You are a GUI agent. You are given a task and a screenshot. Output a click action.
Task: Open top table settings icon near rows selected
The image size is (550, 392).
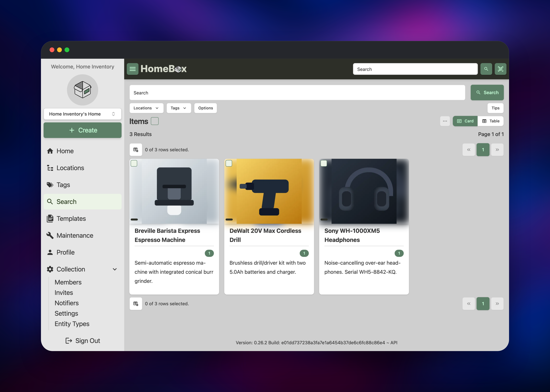click(136, 150)
